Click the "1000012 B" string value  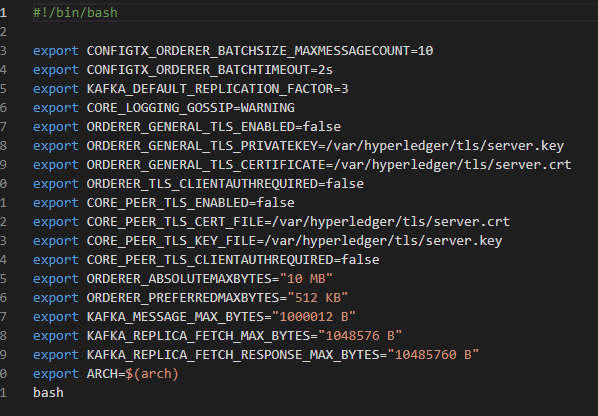313,317
